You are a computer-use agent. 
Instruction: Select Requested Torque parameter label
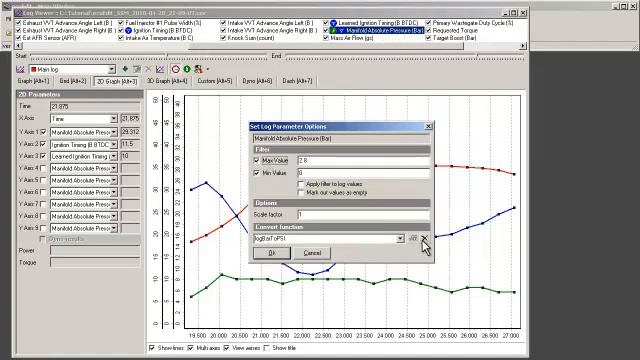pos(455,31)
